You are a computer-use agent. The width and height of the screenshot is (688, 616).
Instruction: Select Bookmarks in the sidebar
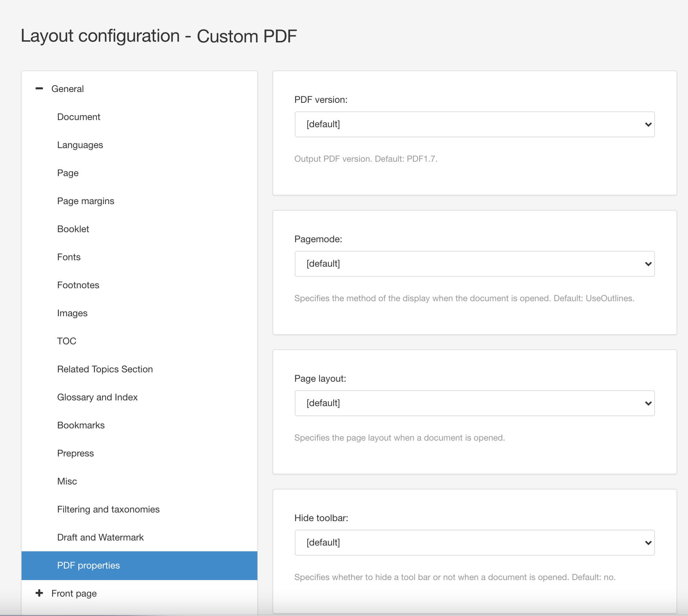point(81,425)
